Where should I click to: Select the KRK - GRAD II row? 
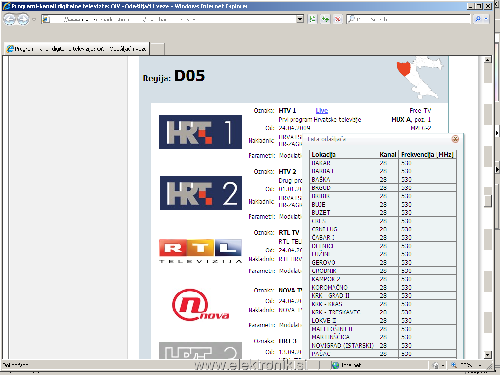click(382, 296)
